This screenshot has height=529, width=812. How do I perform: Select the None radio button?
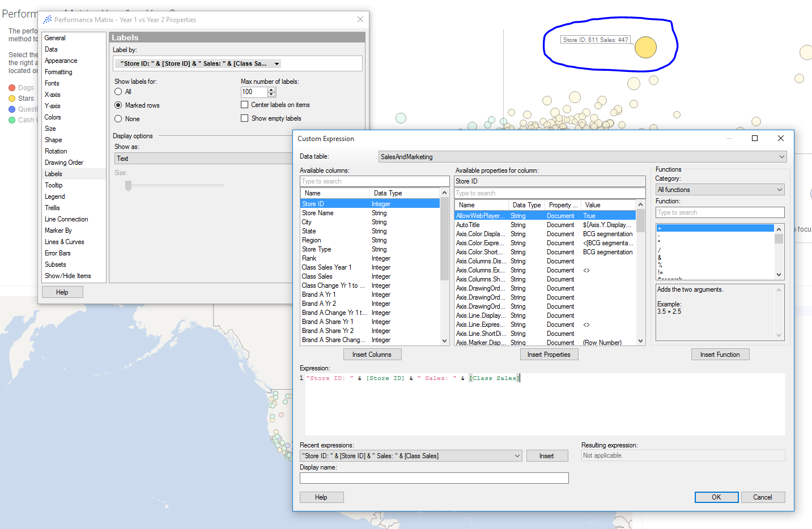[118, 119]
